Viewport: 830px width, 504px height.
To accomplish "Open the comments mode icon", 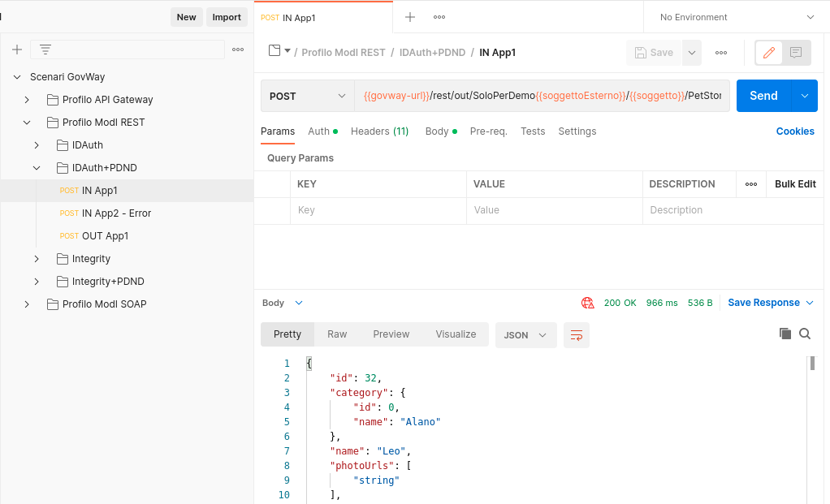I will [796, 53].
